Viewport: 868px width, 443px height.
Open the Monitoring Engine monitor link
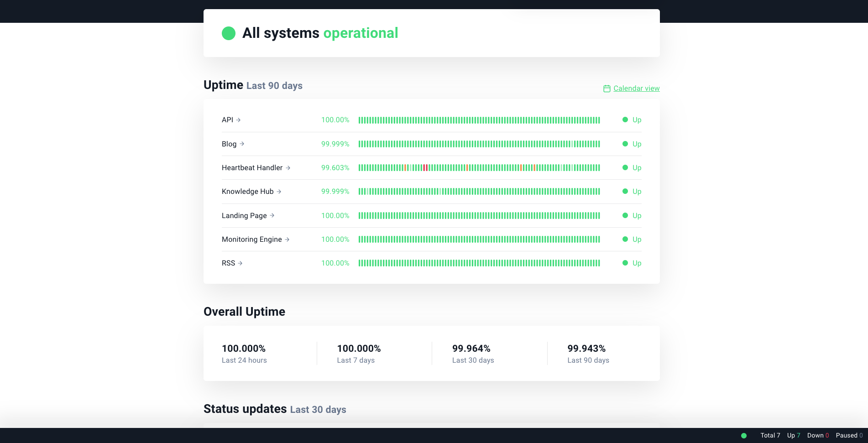[251, 240]
